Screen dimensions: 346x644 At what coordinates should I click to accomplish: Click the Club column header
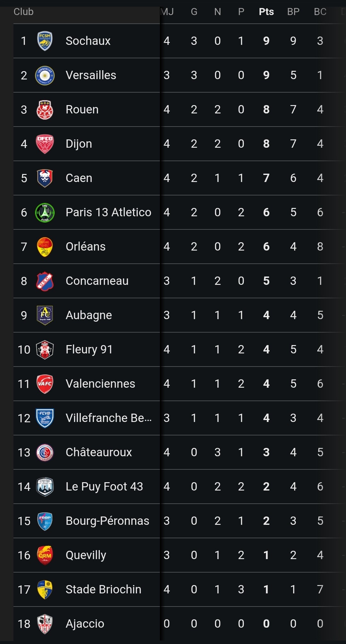pos(23,12)
